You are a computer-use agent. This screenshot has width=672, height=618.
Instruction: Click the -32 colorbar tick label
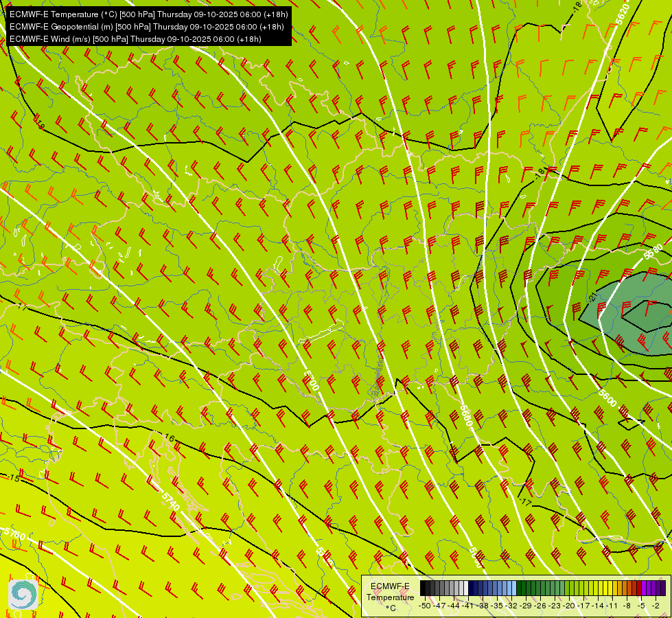pos(511,606)
